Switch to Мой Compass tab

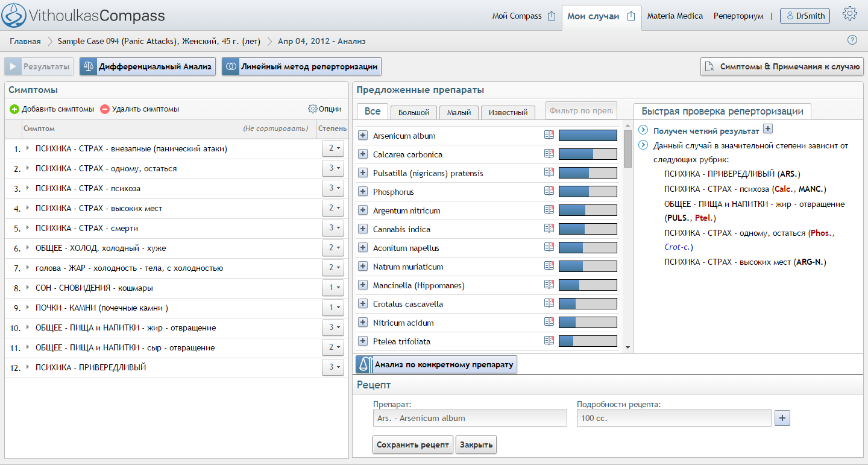517,16
